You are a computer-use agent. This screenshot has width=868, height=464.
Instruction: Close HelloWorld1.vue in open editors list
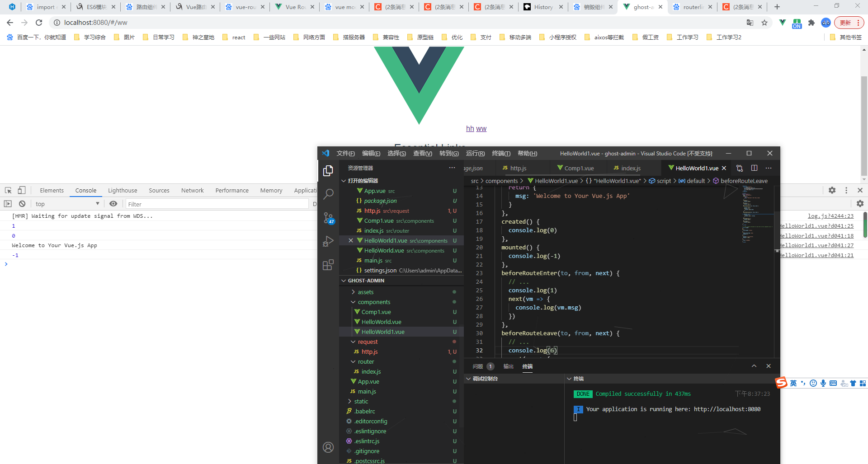tap(351, 241)
